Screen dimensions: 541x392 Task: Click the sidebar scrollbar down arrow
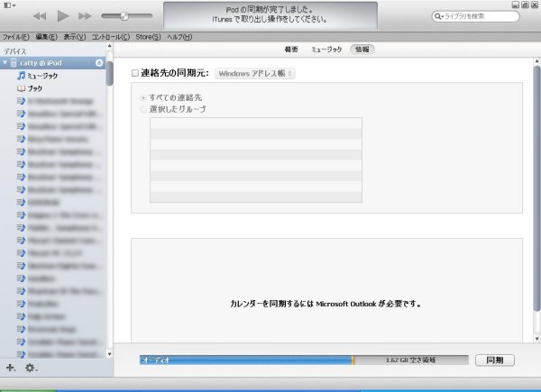tap(109, 354)
